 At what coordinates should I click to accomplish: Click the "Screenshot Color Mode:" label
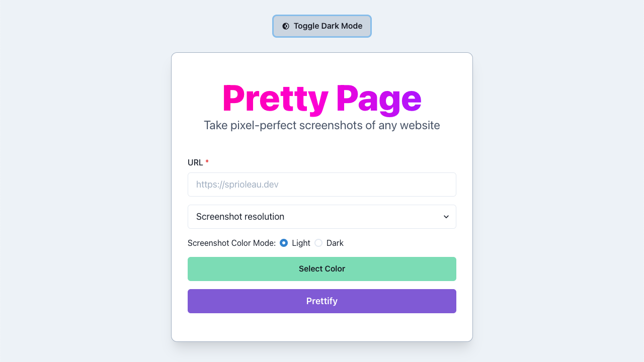pyautogui.click(x=231, y=243)
